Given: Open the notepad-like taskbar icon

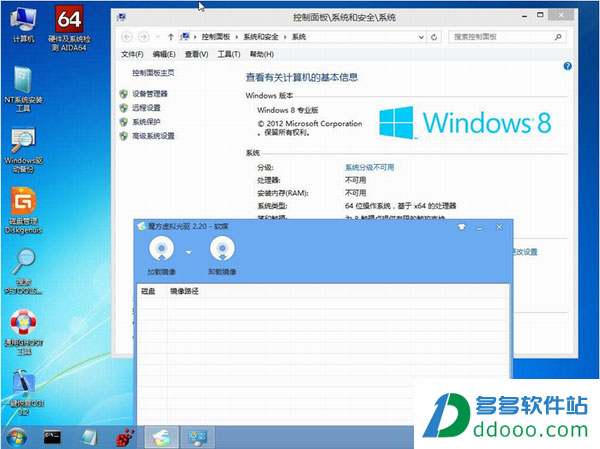Looking at the screenshot, I should [89, 438].
